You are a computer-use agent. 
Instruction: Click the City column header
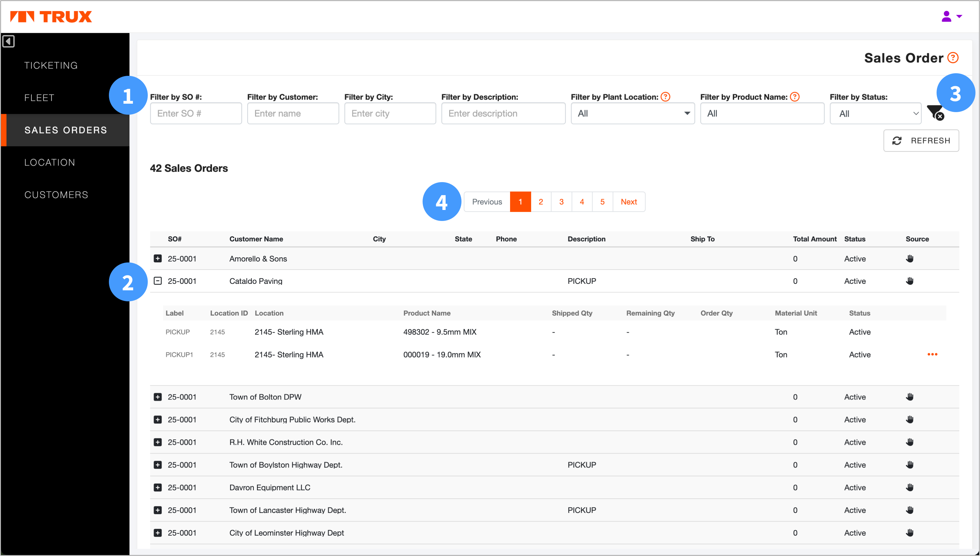(x=379, y=239)
